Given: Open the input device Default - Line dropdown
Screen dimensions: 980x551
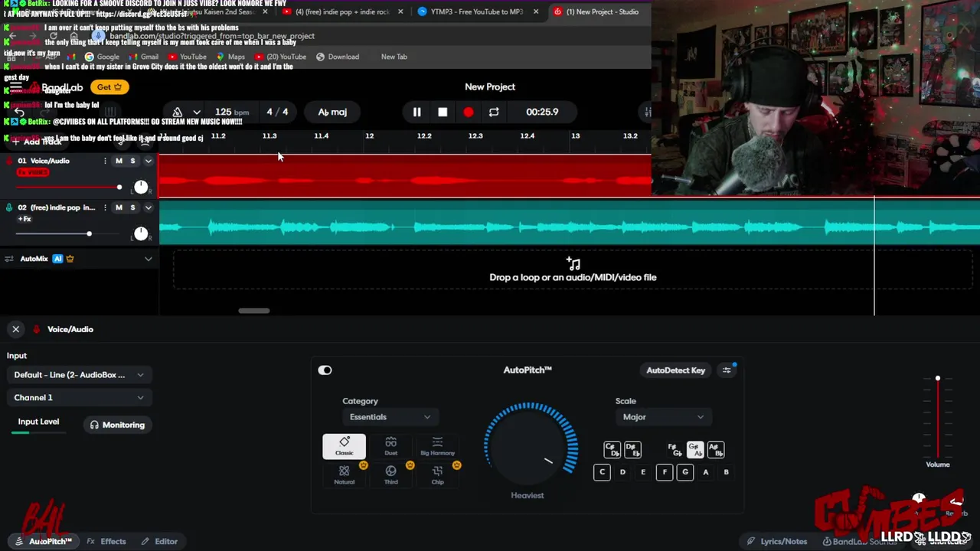Looking at the screenshot, I should click(79, 375).
